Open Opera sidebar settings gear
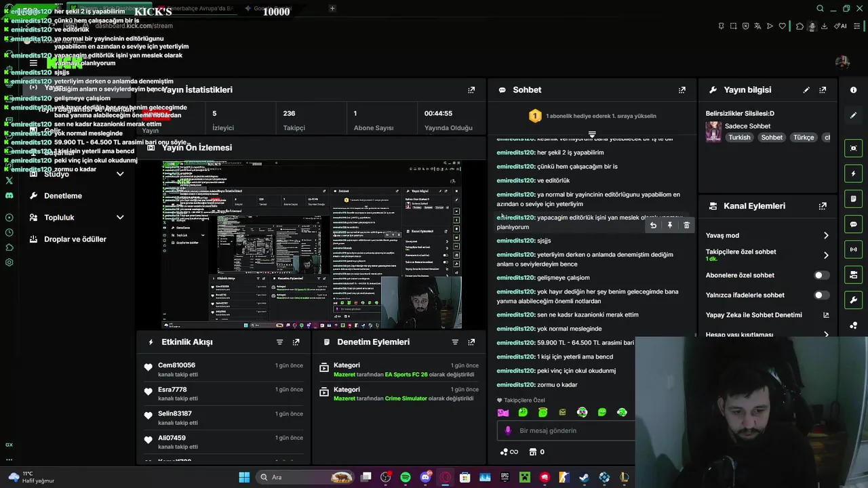This screenshot has height=488, width=868. tap(9, 262)
